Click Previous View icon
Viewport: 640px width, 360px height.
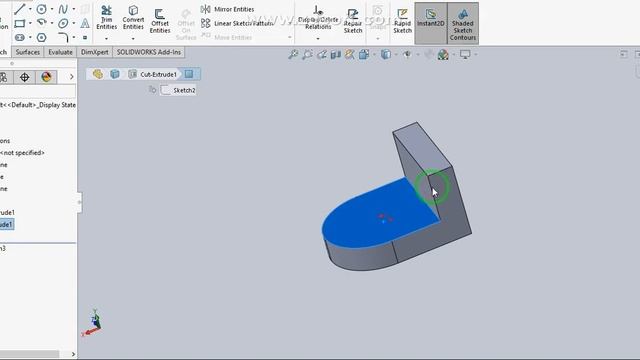[x=322, y=54]
